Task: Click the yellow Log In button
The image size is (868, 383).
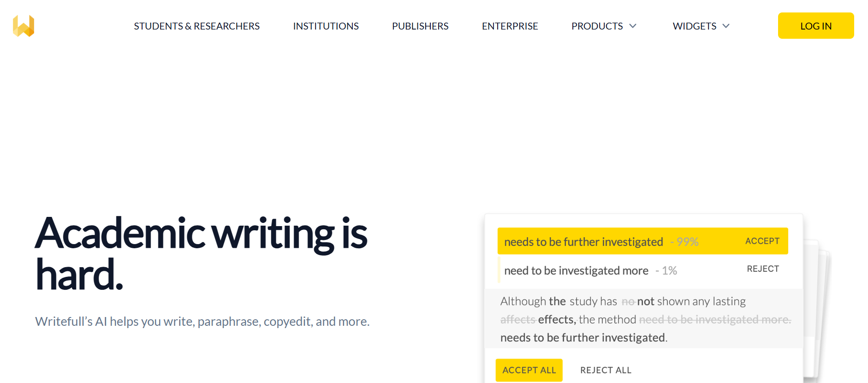Action: pyautogui.click(x=816, y=26)
